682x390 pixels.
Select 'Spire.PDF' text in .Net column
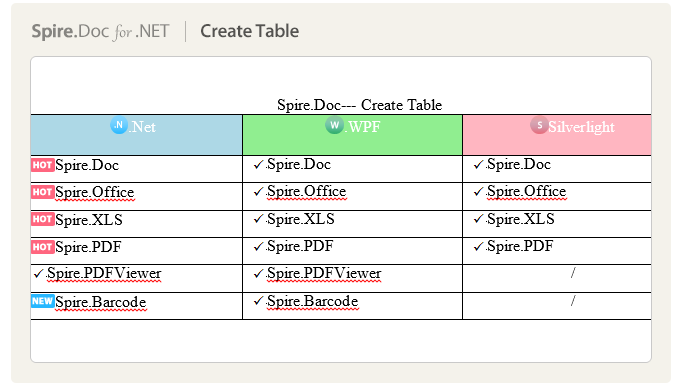[88, 247]
